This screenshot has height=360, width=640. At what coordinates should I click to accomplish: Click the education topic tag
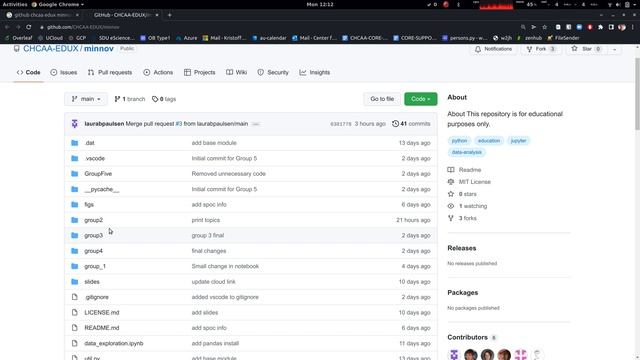[489, 141]
